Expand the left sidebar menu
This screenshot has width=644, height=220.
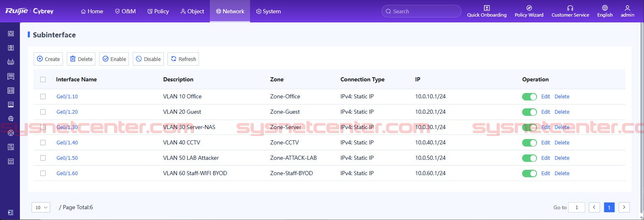[x=11, y=212]
